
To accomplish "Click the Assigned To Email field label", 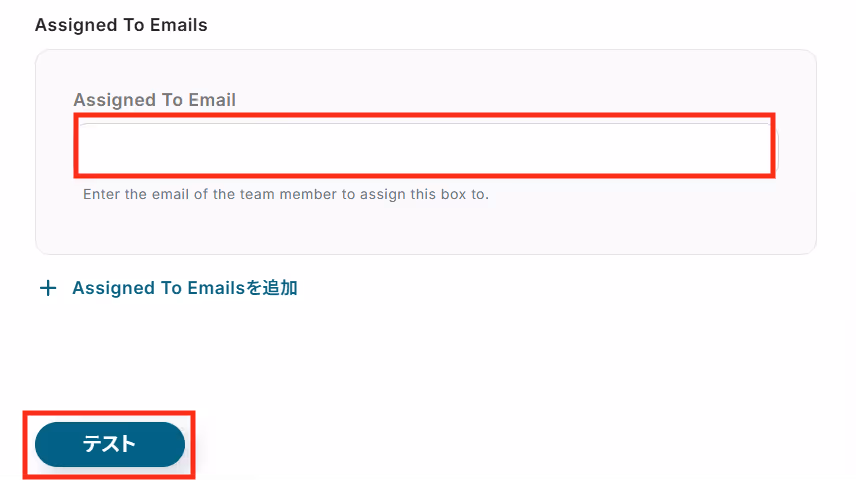I will coord(154,100).
